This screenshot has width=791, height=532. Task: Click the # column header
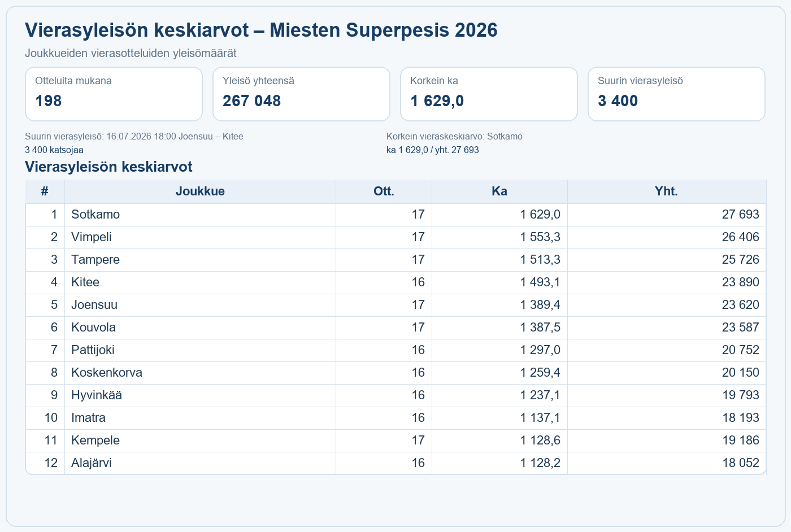pyautogui.click(x=45, y=191)
